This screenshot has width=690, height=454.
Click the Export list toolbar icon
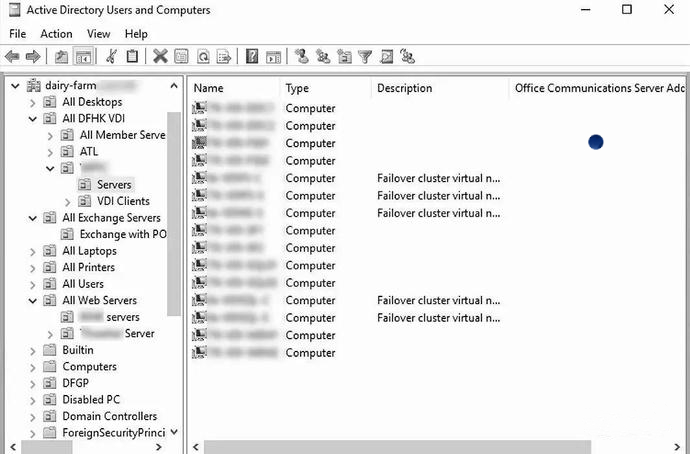coord(223,57)
